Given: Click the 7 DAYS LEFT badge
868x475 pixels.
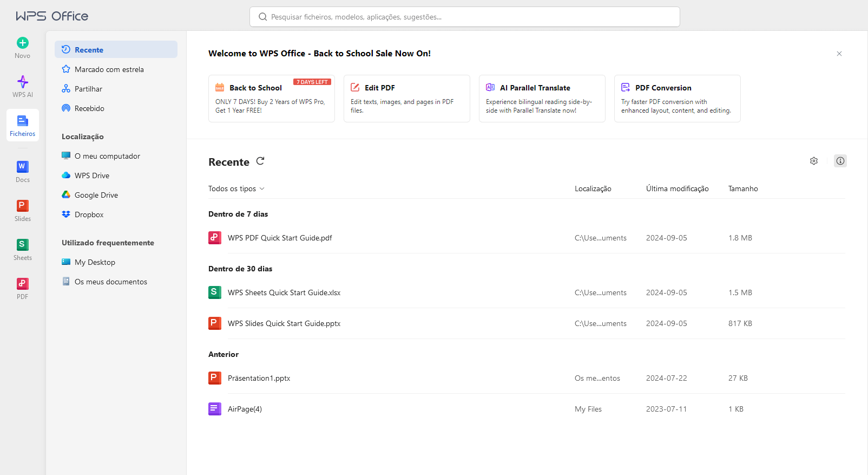Looking at the screenshot, I should [312, 82].
